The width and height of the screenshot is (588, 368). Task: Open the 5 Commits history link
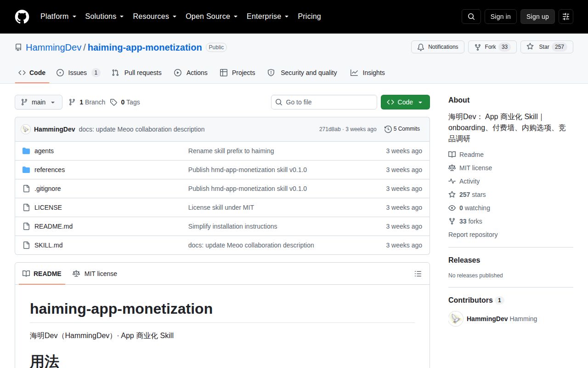[402, 129]
